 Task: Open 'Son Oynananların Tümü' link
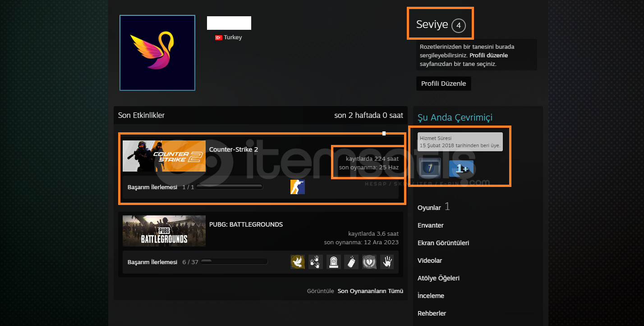tap(370, 291)
